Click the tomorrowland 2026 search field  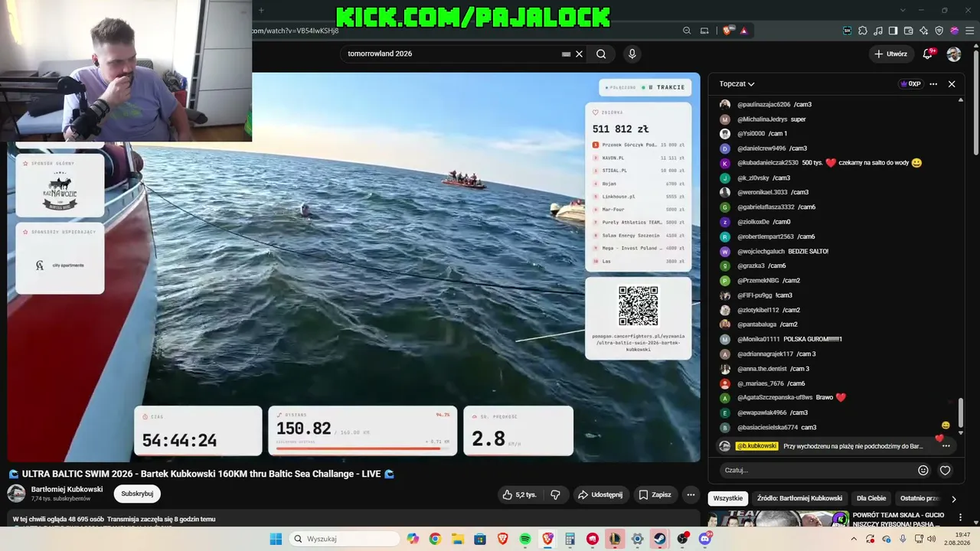(453, 54)
